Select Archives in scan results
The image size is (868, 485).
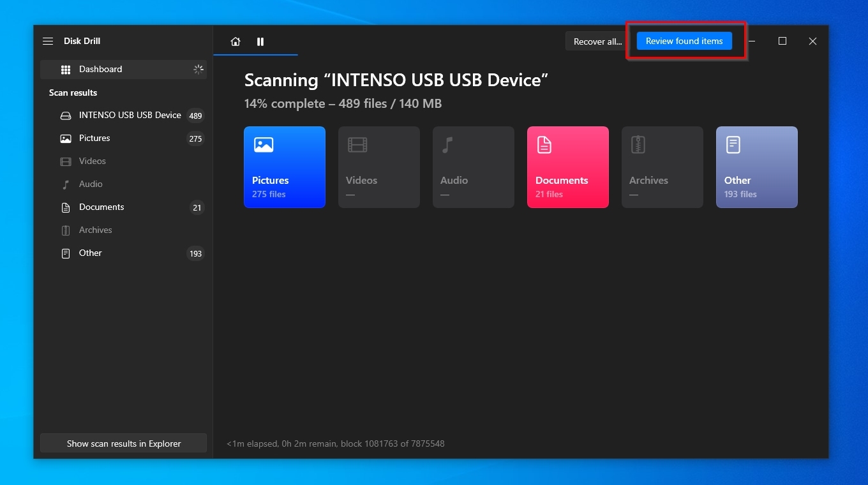(x=123, y=230)
